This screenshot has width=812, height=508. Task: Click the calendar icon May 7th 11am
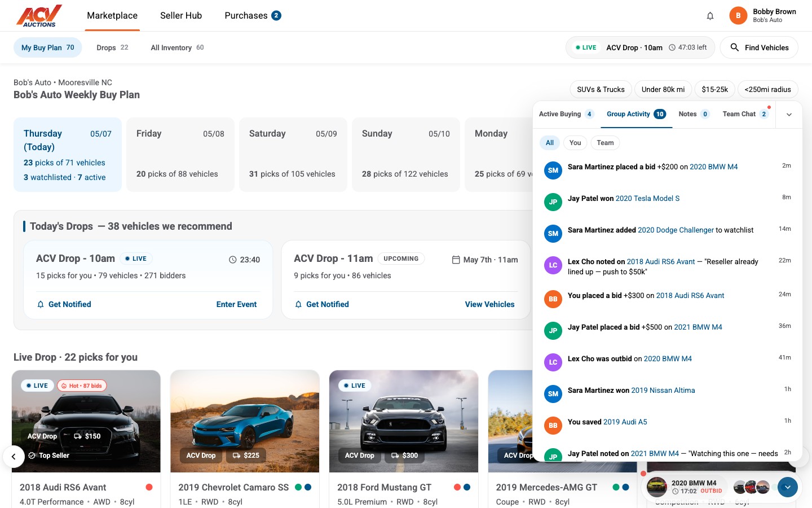pos(456,260)
